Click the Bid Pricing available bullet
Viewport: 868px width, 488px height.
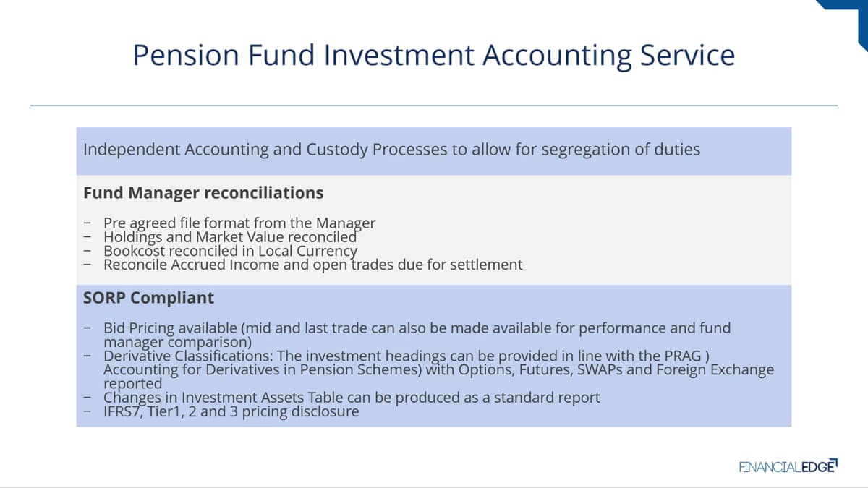[417, 335]
